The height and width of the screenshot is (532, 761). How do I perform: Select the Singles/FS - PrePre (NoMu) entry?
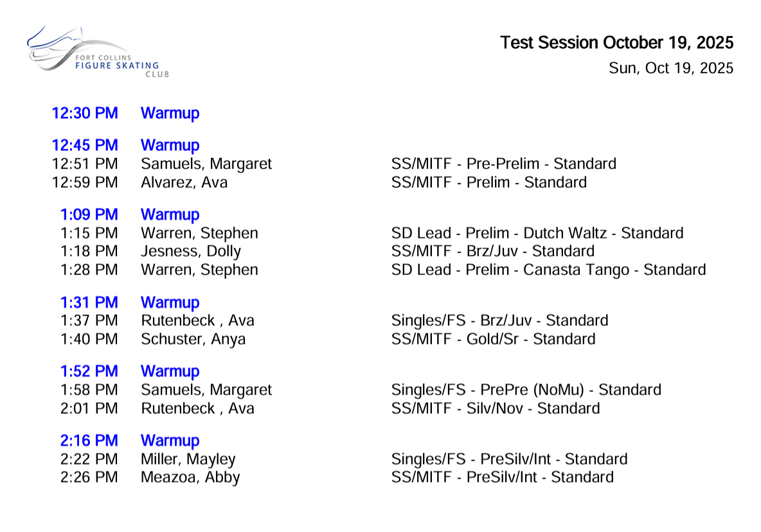526,390
